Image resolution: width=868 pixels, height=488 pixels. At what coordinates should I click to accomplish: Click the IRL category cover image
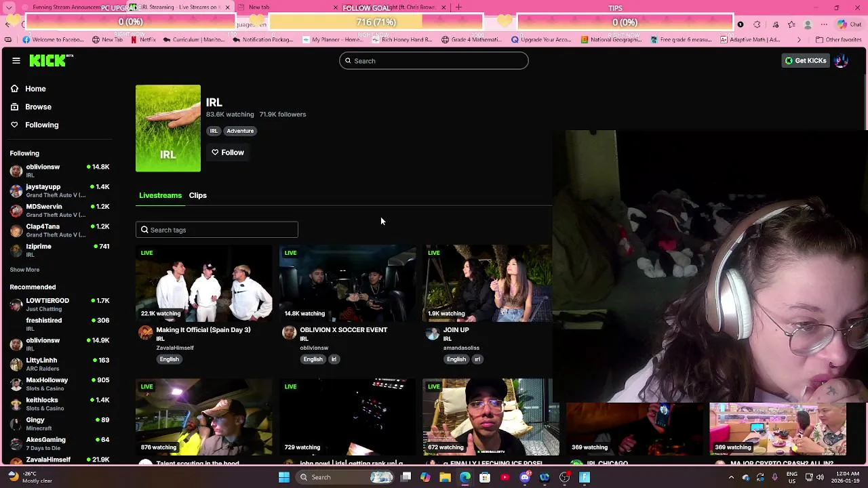pyautogui.click(x=168, y=128)
